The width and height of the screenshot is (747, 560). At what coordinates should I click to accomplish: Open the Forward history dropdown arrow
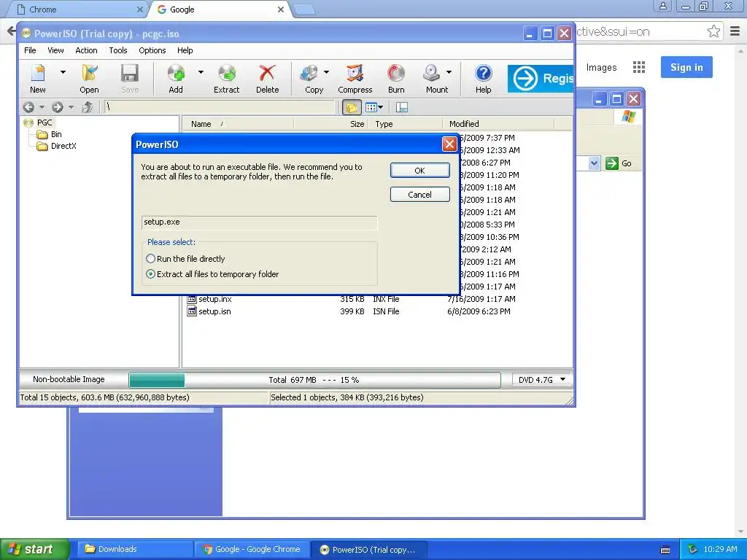click(71, 107)
